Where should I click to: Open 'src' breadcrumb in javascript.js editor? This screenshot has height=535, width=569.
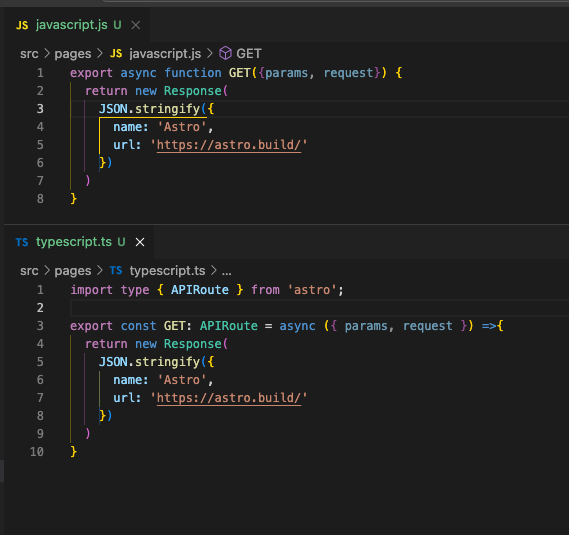tap(29, 54)
